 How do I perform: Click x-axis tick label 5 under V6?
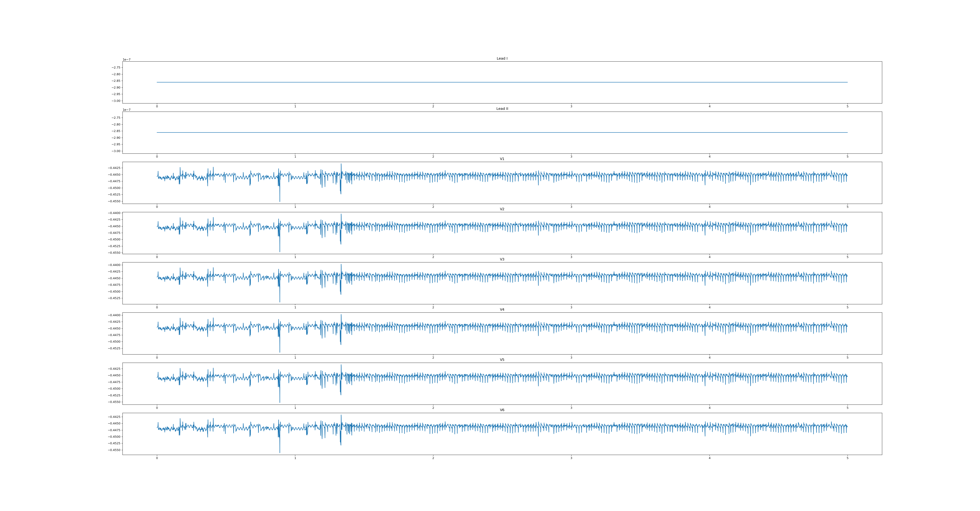tap(847, 458)
